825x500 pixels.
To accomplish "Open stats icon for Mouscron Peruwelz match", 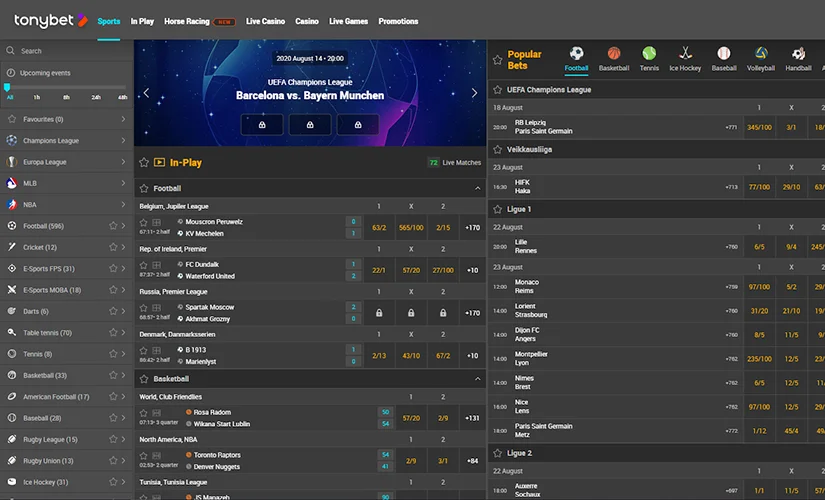I will 156,223.
